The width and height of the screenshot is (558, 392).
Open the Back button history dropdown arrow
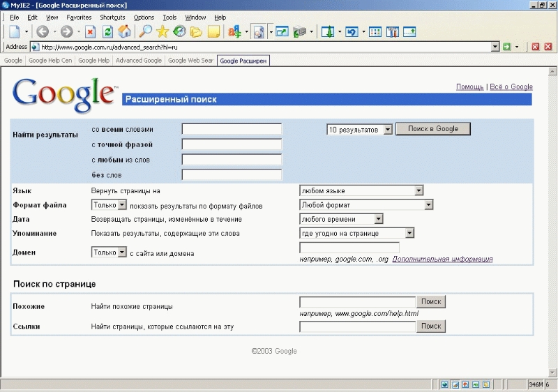click(54, 31)
